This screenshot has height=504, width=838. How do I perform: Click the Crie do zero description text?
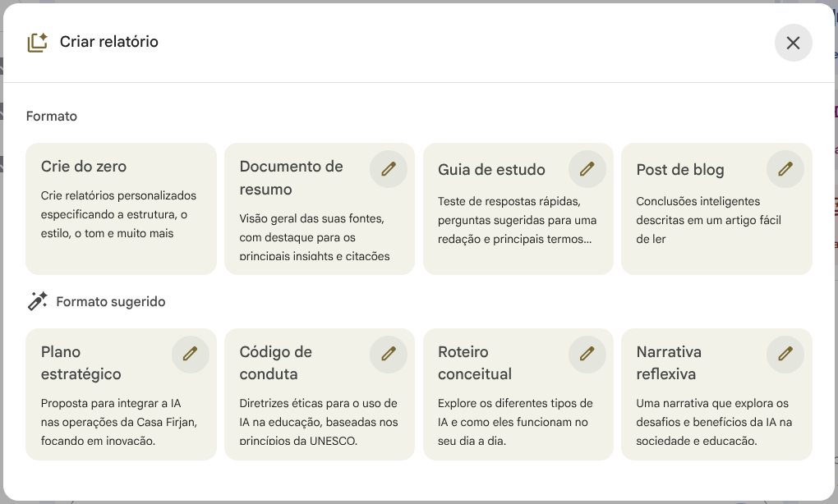pos(119,214)
